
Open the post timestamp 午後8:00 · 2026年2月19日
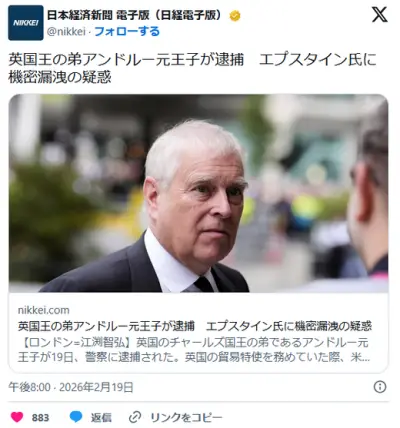pyautogui.click(x=71, y=387)
